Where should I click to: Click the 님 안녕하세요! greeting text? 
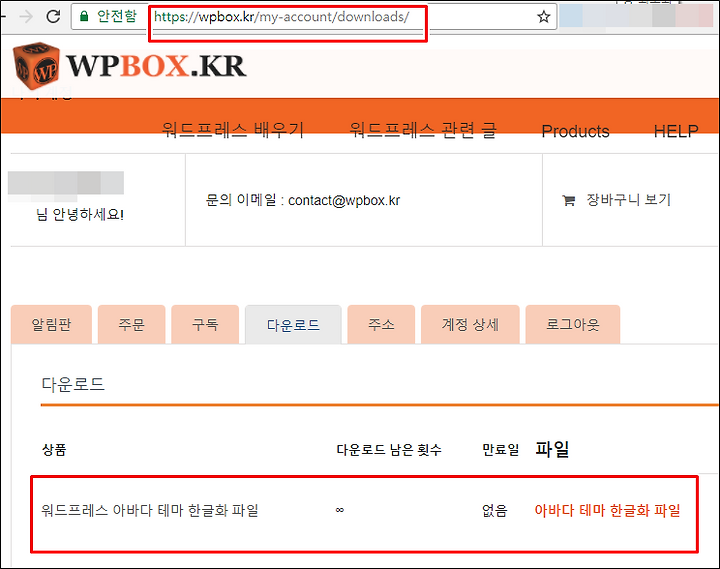click(x=80, y=214)
